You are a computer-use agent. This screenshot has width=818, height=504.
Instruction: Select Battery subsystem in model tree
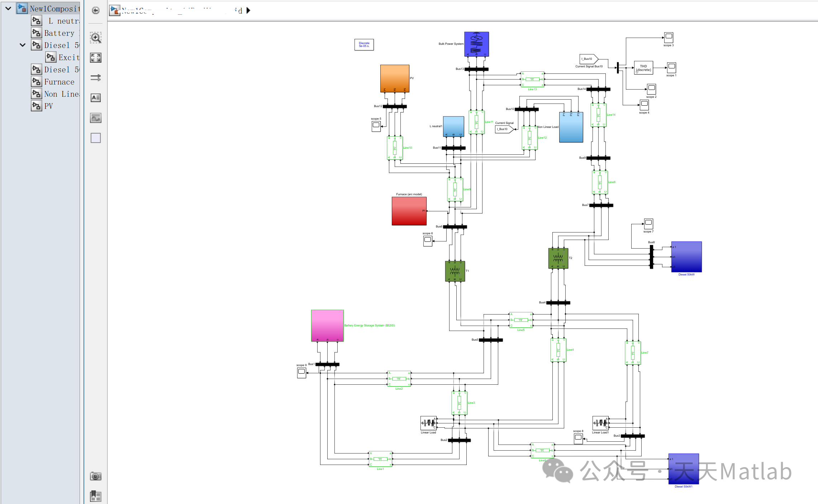point(59,33)
